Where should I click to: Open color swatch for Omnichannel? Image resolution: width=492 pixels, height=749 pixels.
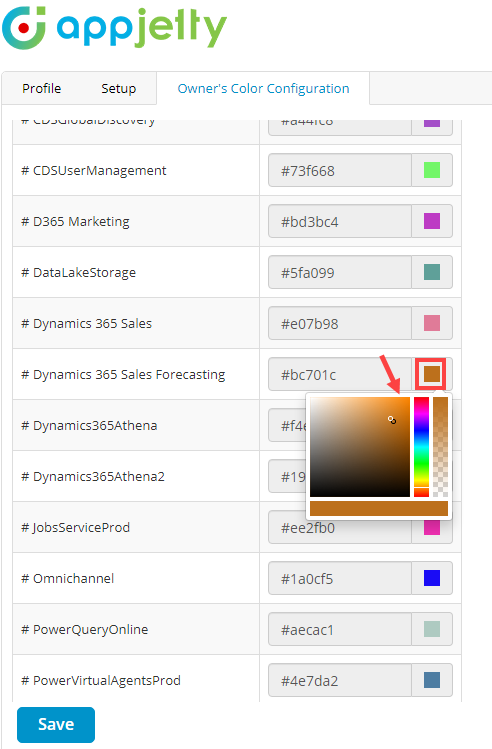click(432, 578)
